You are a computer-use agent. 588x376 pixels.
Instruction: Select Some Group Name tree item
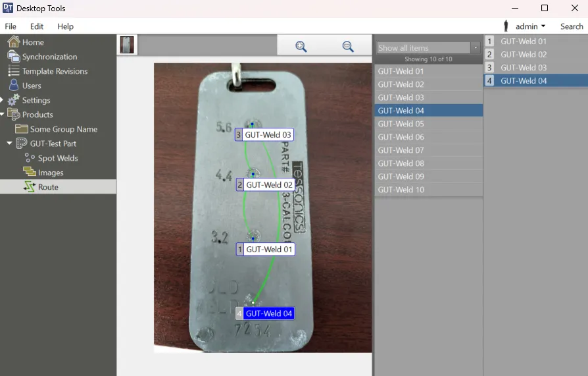point(64,129)
